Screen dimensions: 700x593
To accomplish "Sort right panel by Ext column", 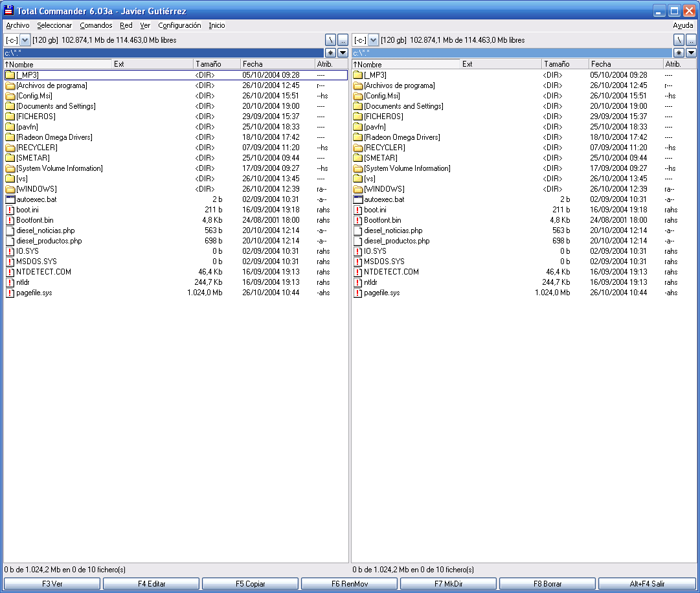I will point(501,64).
